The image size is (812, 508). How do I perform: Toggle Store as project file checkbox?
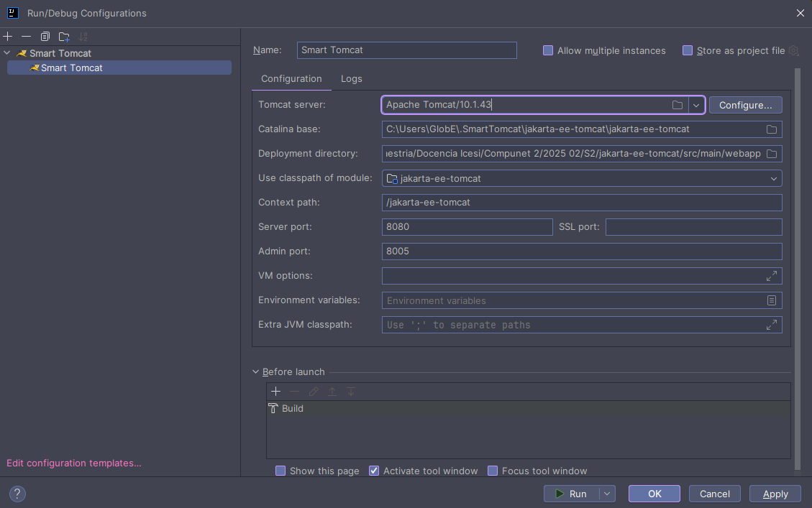pyautogui.click(x=688, y=50)
